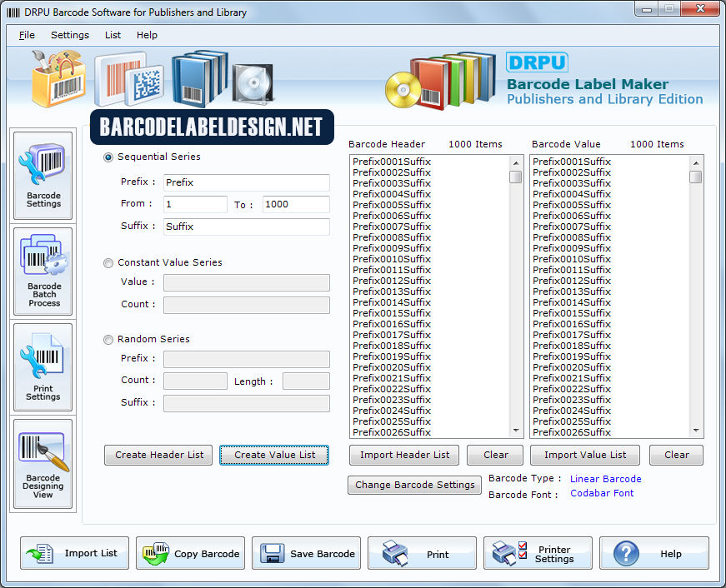This screenshot has width=726, height=588.
Task: Click the Sequential Series Prefix input field
Action: pyautogui.click(x=247, y=182)
